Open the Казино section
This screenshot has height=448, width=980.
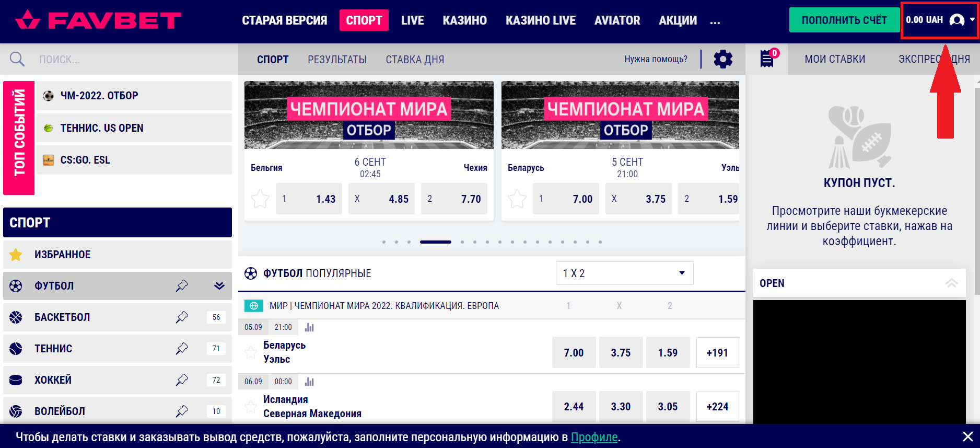tap(465, 20)
